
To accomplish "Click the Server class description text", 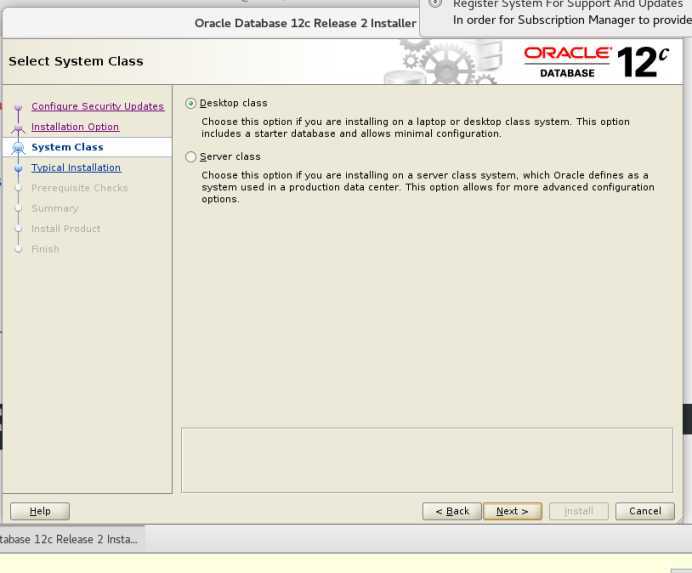I will click(428, 187).
